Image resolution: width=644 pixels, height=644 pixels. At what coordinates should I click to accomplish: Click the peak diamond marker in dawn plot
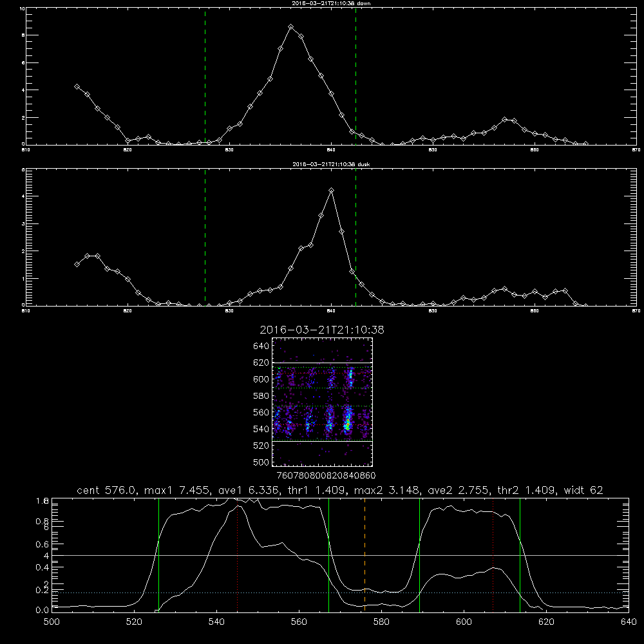291,26
